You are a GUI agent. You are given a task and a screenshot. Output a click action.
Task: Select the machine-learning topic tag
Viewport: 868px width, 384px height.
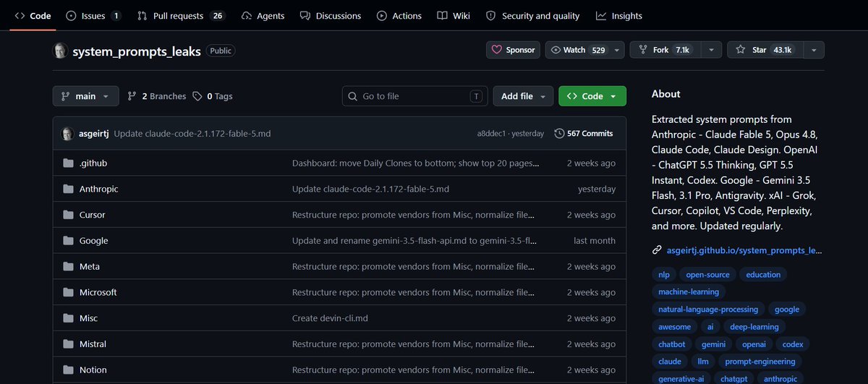tap(689, 292)
